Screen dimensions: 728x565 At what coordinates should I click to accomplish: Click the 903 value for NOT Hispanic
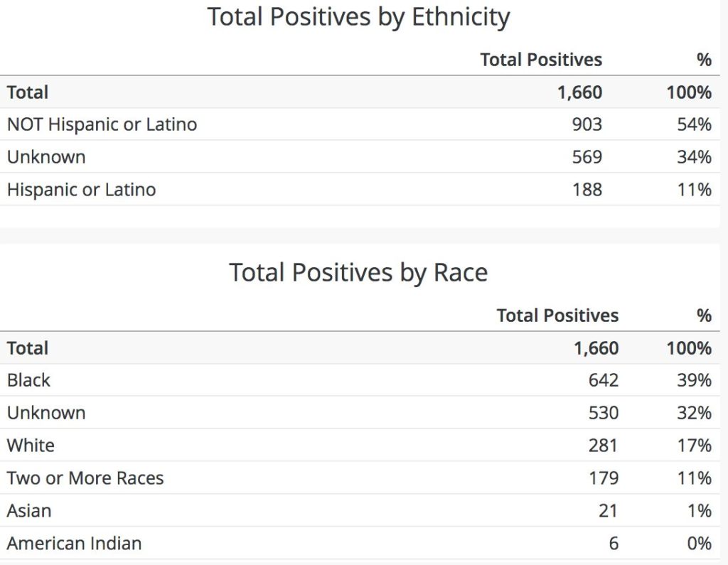[x=587, y=124]
